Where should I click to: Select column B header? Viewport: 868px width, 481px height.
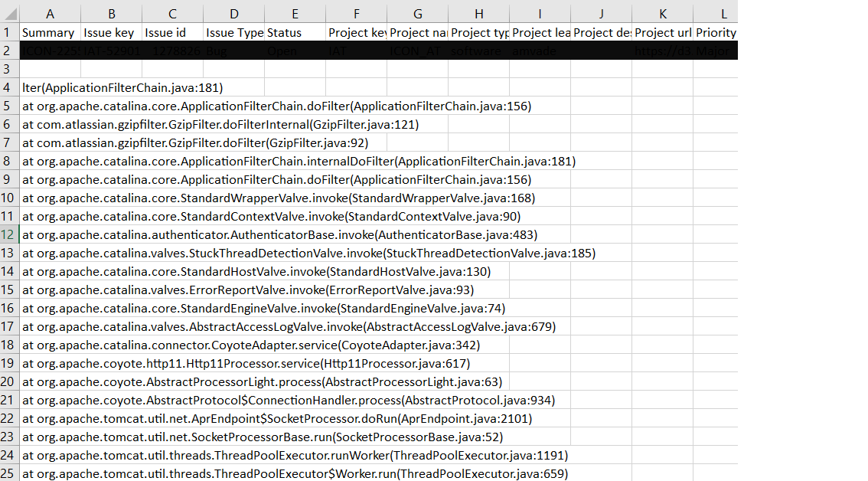(x=111, y=14)
